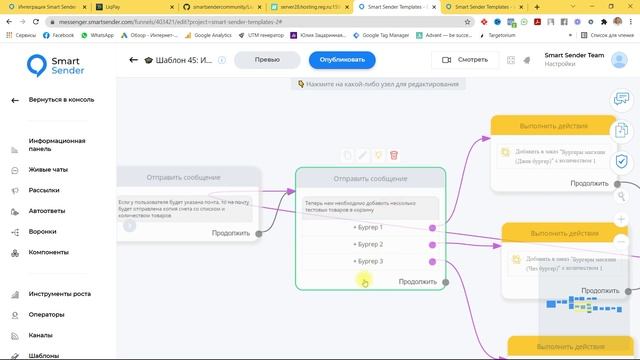Open the Chrome three-dot menu
Viewport: 640px width, 360px height.
point(631,22)
